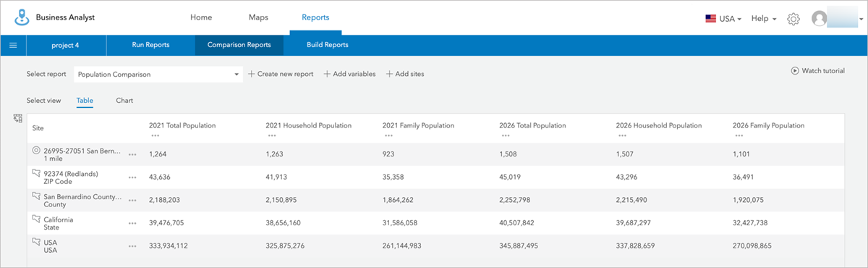The image size is (868, 268).
Task: Select the Comparison Reports tab
Action: [239, 45]
